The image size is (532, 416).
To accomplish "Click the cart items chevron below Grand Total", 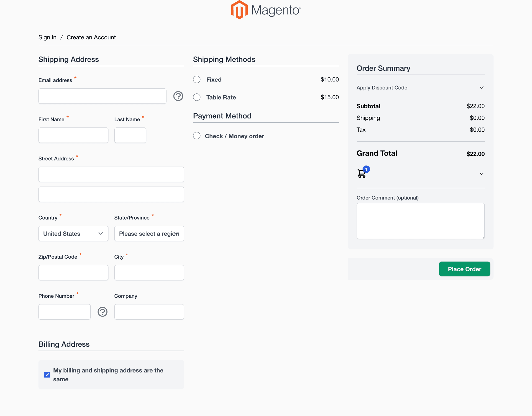I will [x=481, y=173].
